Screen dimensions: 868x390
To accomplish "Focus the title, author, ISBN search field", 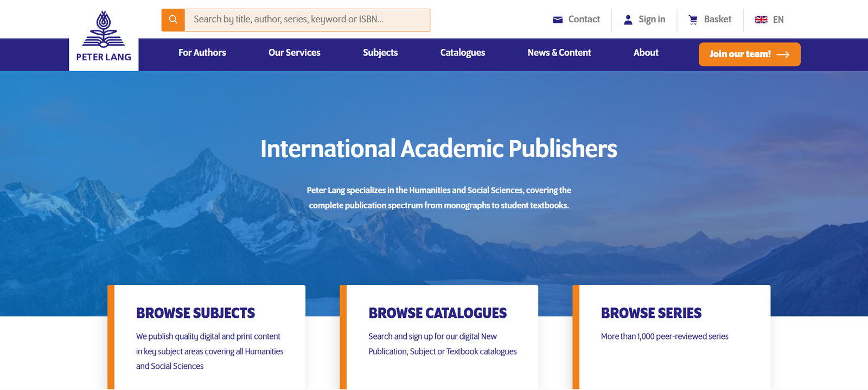I will pyautogui.click(x=307, y=20).
